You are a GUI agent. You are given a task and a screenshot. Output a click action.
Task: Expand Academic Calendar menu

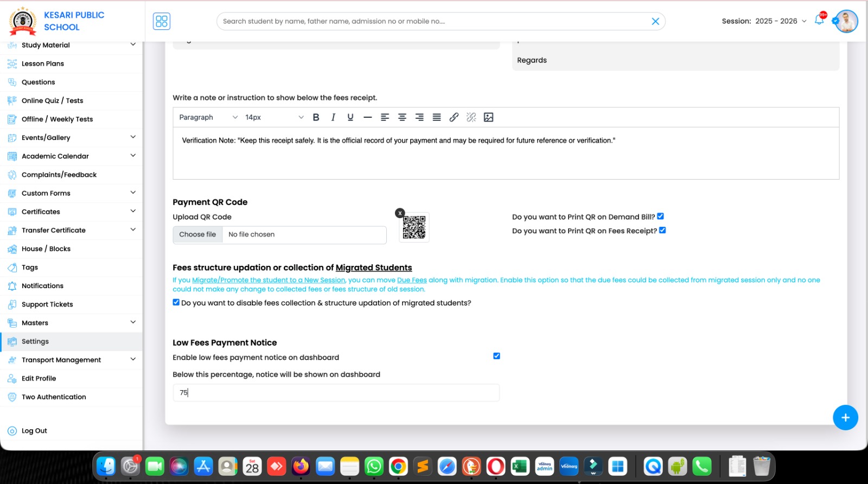coord(72,156)
